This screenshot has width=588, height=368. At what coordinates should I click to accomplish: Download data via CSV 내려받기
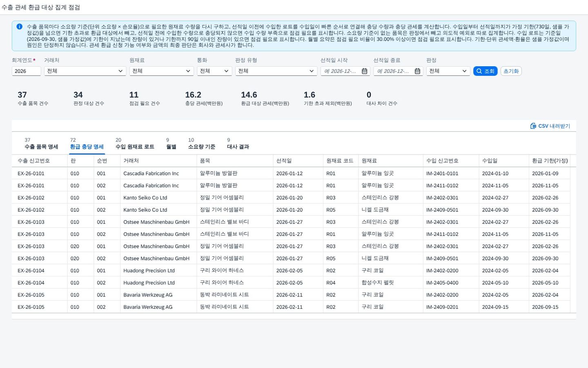click(550, 126)
